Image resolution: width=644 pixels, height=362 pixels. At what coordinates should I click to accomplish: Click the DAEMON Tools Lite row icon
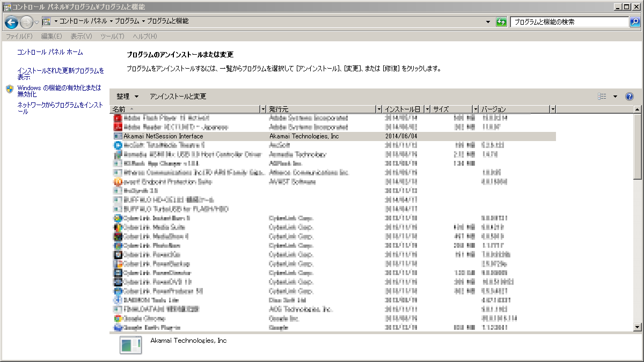[x=118, y=300]
